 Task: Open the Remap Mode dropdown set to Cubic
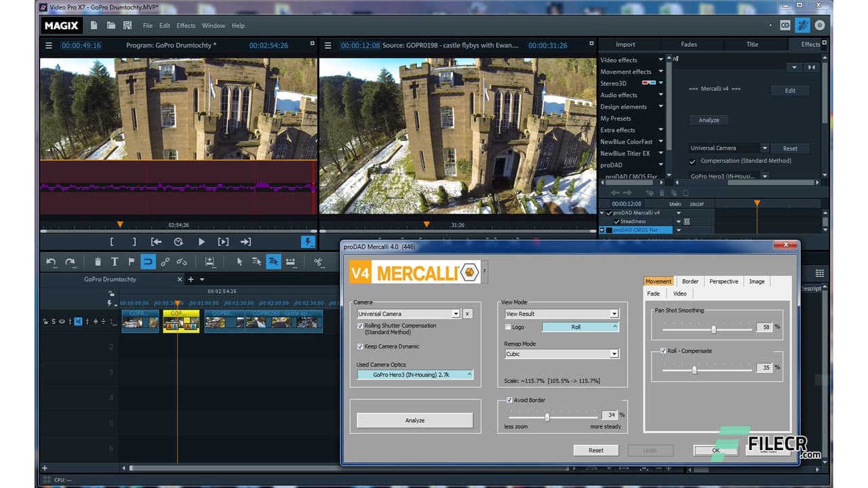[561, 354]
